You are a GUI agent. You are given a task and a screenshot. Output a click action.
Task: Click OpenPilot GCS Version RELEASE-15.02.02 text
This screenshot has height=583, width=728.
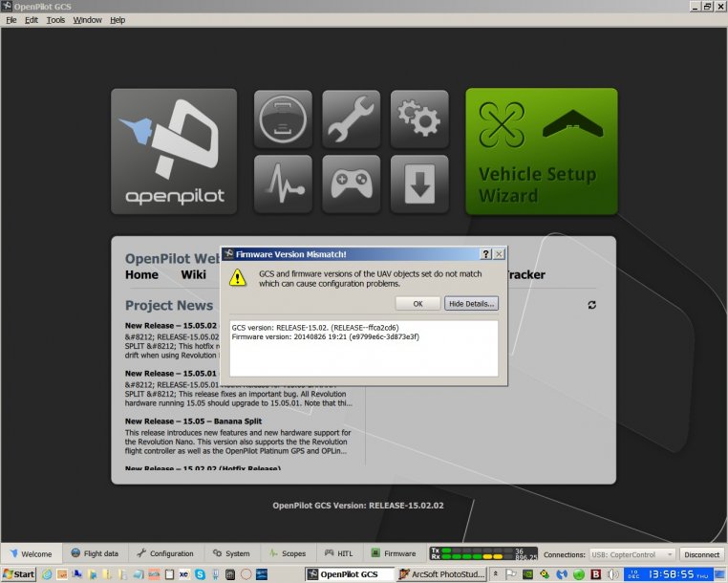358,506
